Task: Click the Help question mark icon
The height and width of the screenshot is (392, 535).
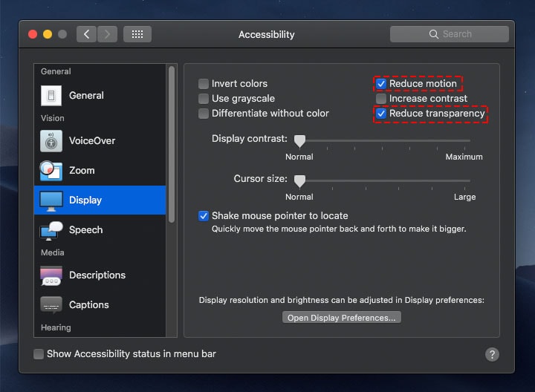Action: (x=492, y=354)
